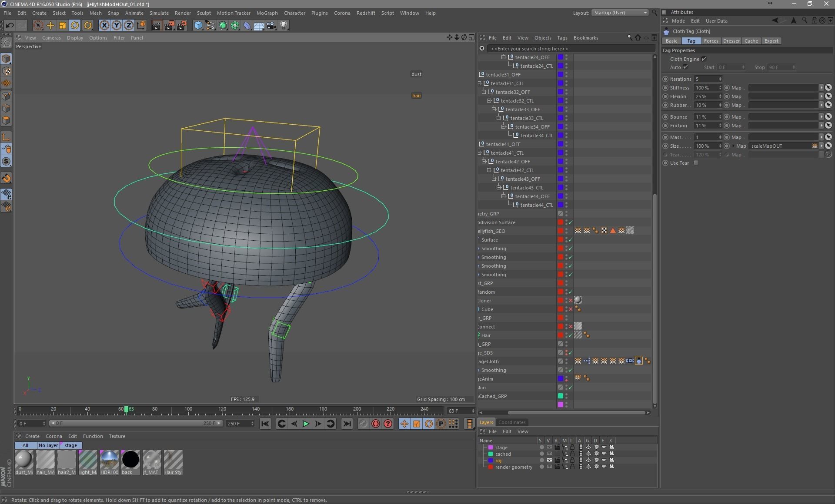835x504 pixels.
Task: Open the deformer bend icon
Action: pyautogui.click(x=247, y=25)
